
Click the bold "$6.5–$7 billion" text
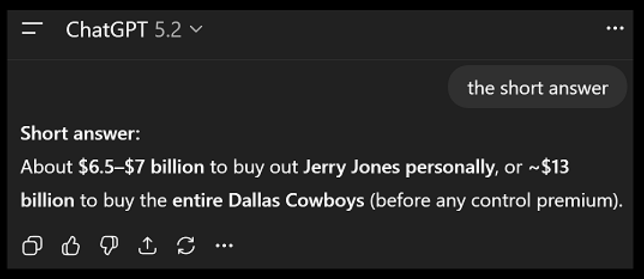[x=140, y=168]
